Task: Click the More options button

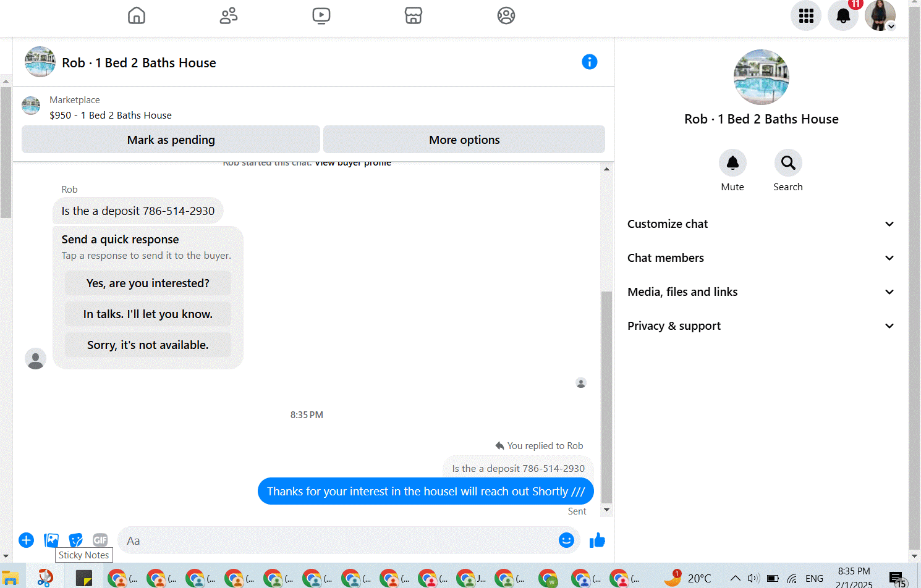Action: coord(464,140)
